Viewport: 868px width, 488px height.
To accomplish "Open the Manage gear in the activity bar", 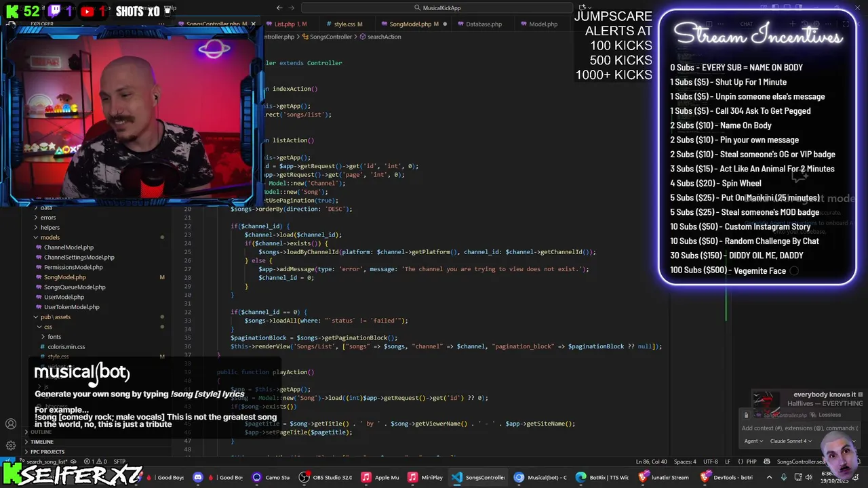I will pyautogui.click(x=11, y=445).
